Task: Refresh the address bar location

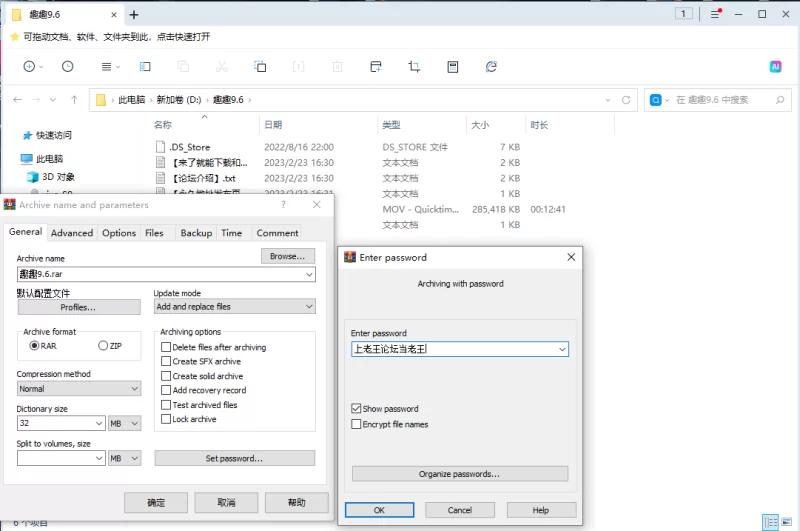Action: [x=626, y=100]
